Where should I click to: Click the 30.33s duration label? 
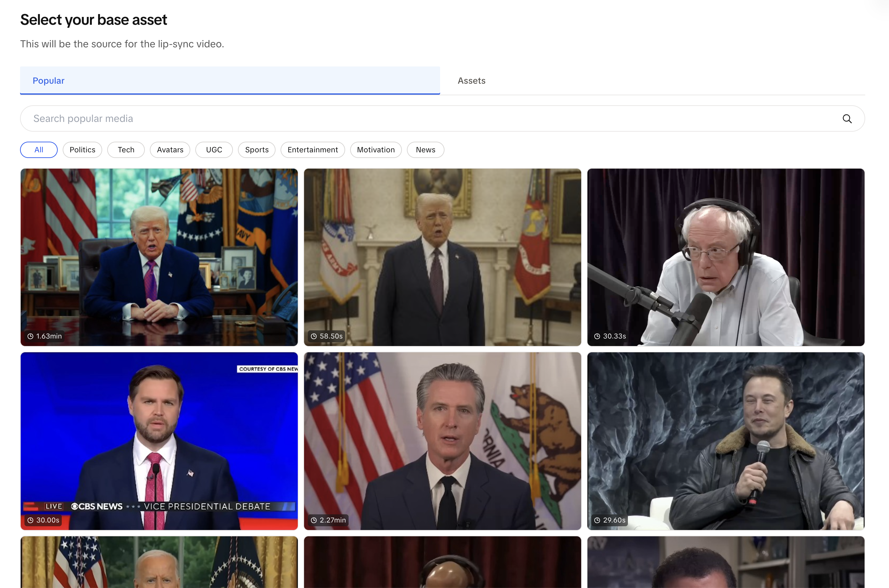610,336
